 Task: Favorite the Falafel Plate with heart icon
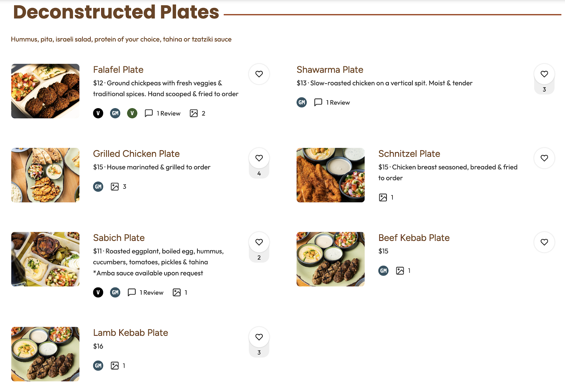point(259,74)
